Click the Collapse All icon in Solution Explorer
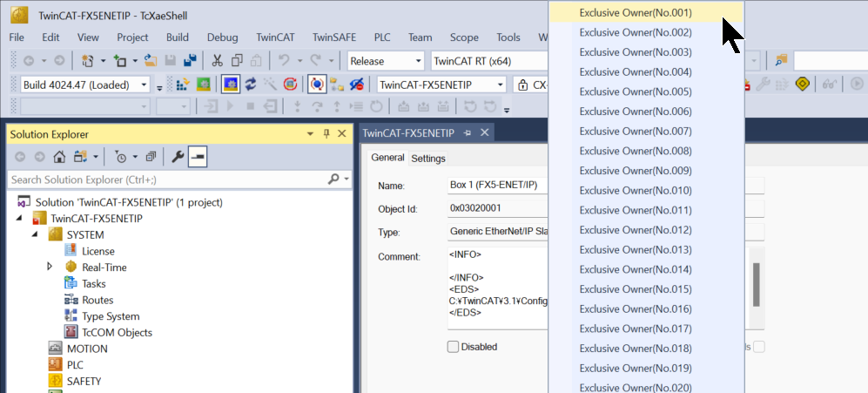868x393 pixels. (x=151, y=157)
